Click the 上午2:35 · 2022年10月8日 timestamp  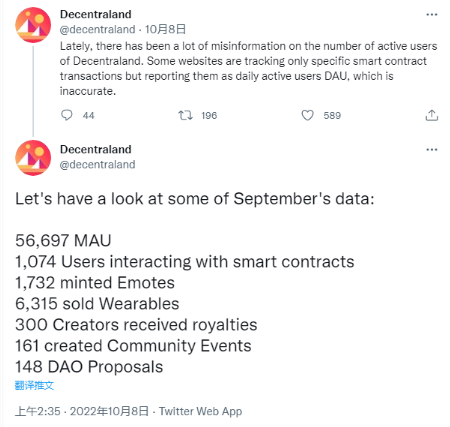[x=82, y=411]
